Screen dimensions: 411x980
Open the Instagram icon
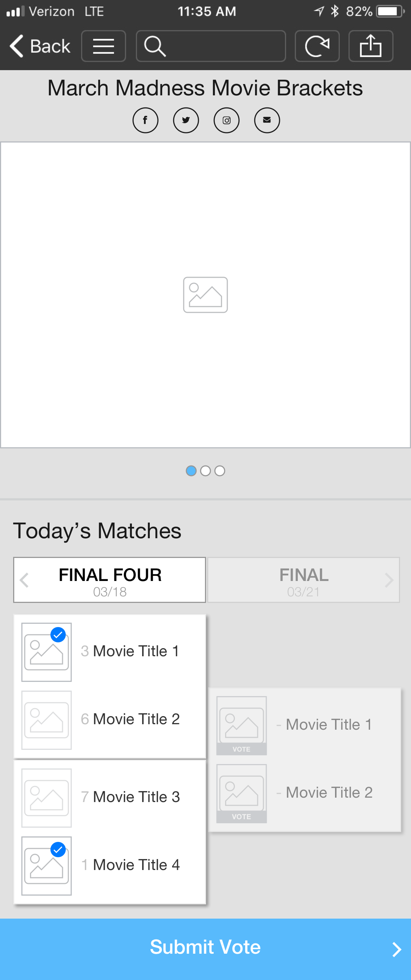point(227,120)
